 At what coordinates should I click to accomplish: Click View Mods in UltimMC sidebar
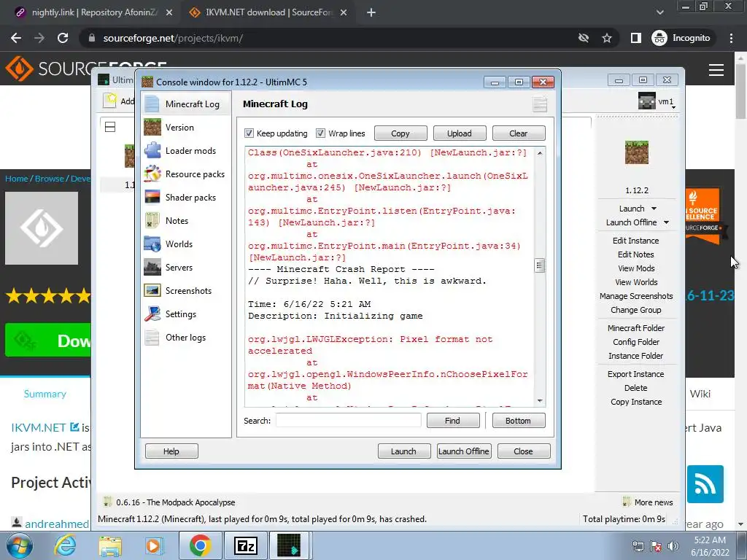click(x=636, y=268)
